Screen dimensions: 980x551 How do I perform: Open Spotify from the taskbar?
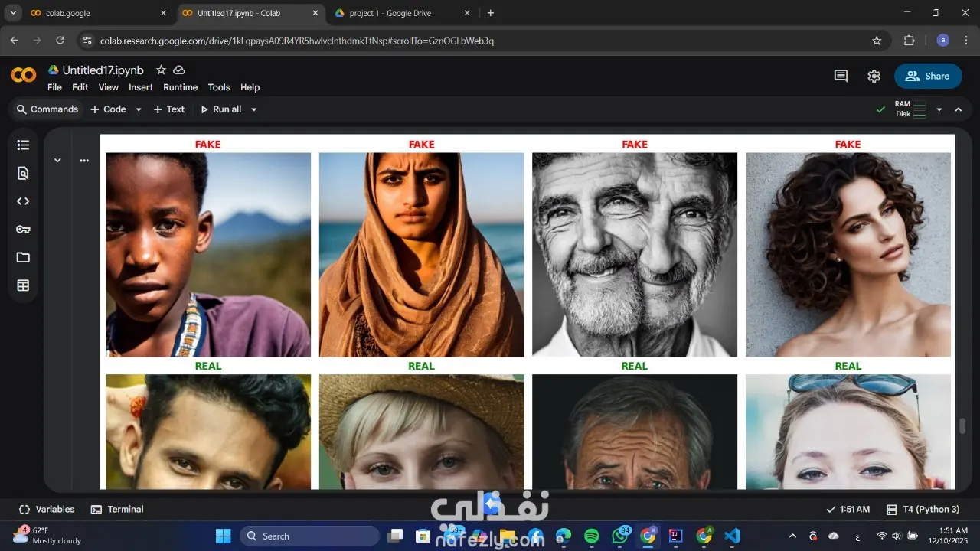(592, 536)
